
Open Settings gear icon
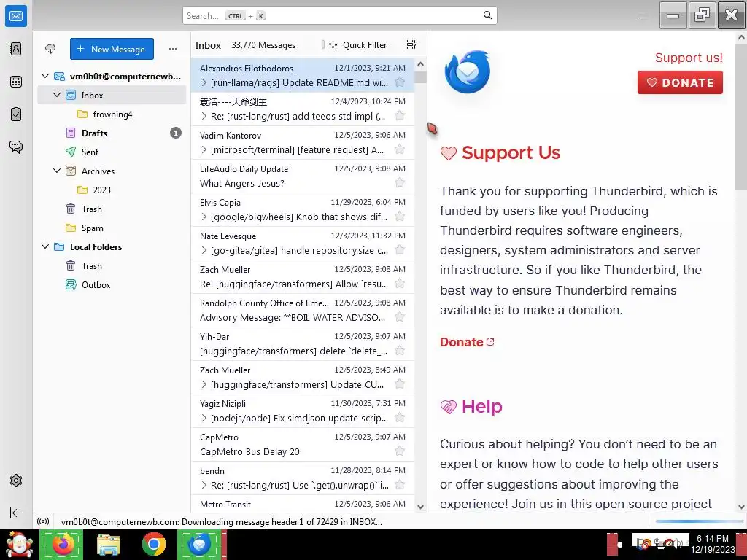(16, 481)
